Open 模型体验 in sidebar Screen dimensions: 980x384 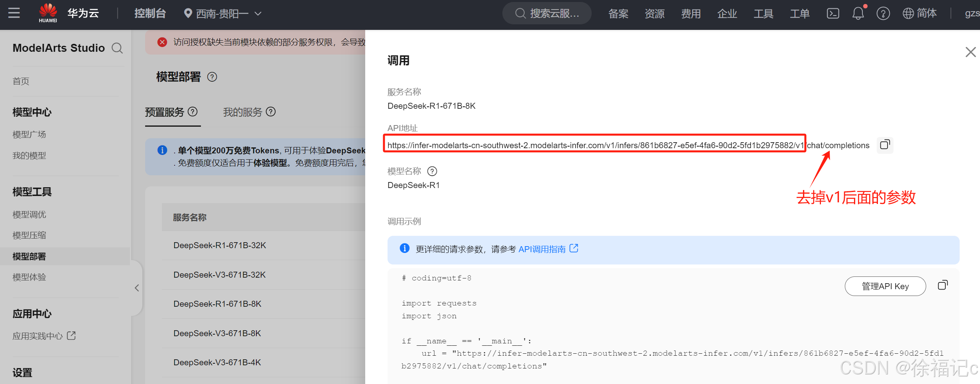[29, 277]
